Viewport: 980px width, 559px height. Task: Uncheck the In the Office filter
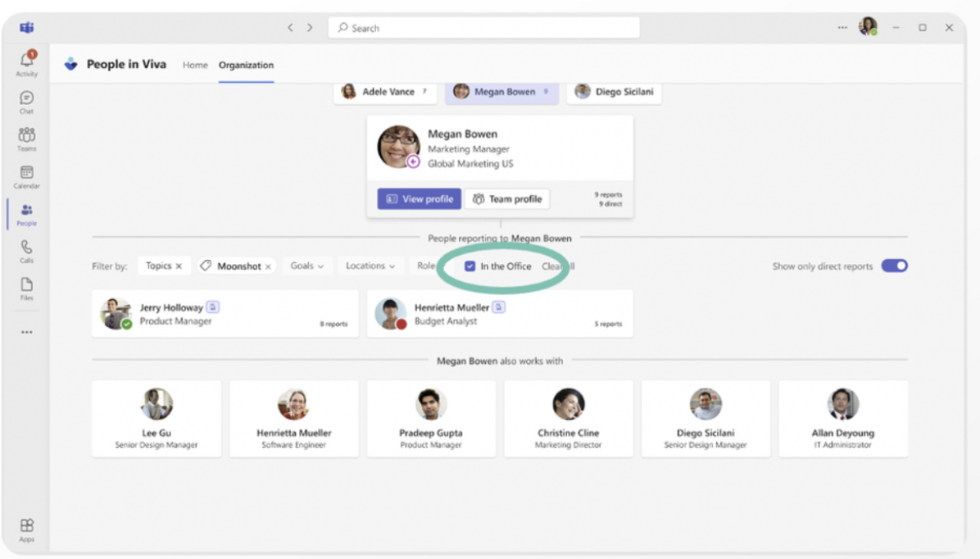[x=470, y=266]
